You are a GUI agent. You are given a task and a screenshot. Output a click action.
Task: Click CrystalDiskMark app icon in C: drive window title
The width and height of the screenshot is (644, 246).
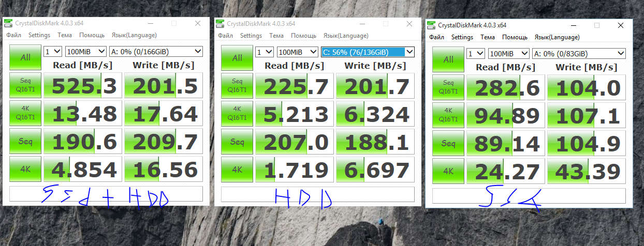click(x=220, y=23)
